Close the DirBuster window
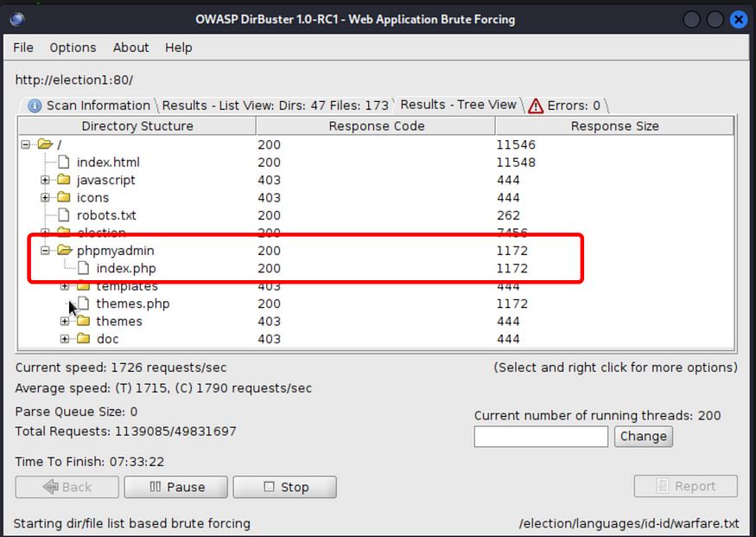756x537 pixels. [738, 19]
